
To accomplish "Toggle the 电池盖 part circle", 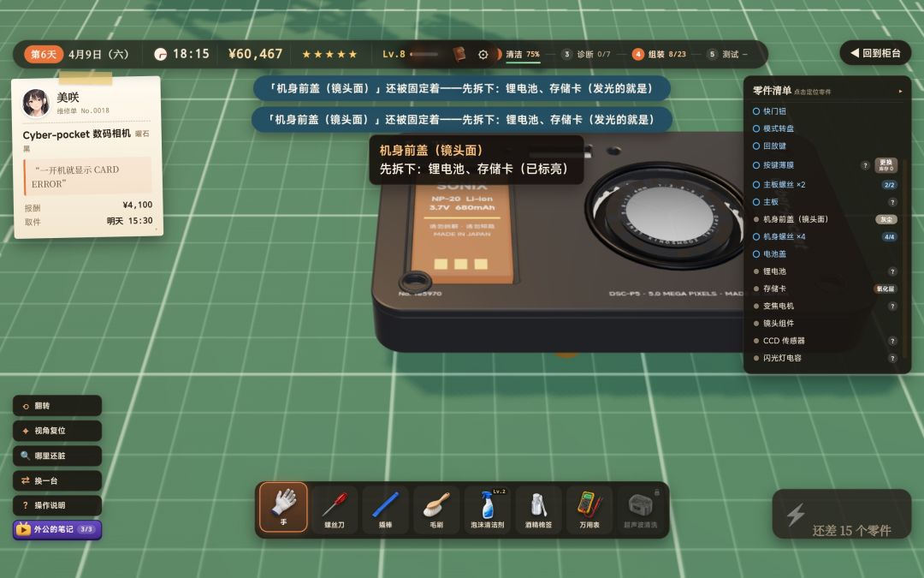I will tap(756, 254).
